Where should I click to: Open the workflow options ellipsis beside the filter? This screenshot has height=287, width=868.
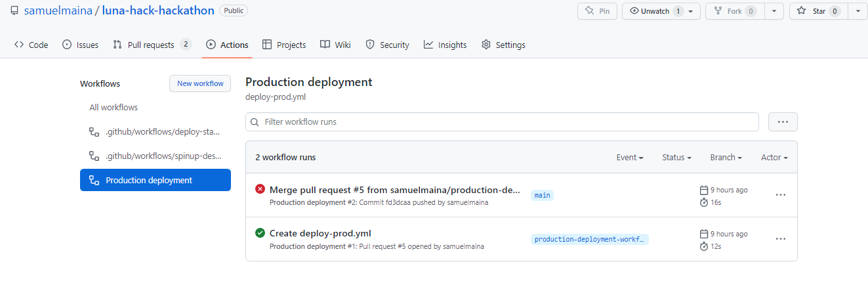782,121
